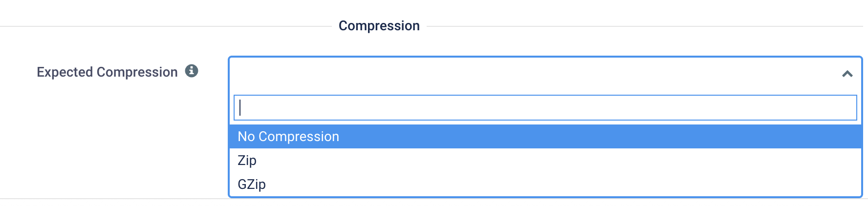Screen dimensions: 868x206
Task: Open info about the Expected Compression setting
Action: pos(192,71)
